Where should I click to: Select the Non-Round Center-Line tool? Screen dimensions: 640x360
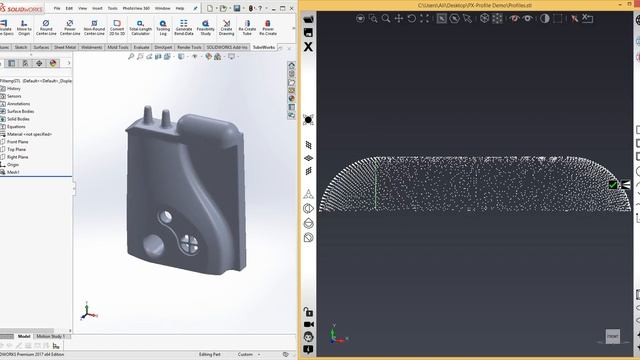94,27
